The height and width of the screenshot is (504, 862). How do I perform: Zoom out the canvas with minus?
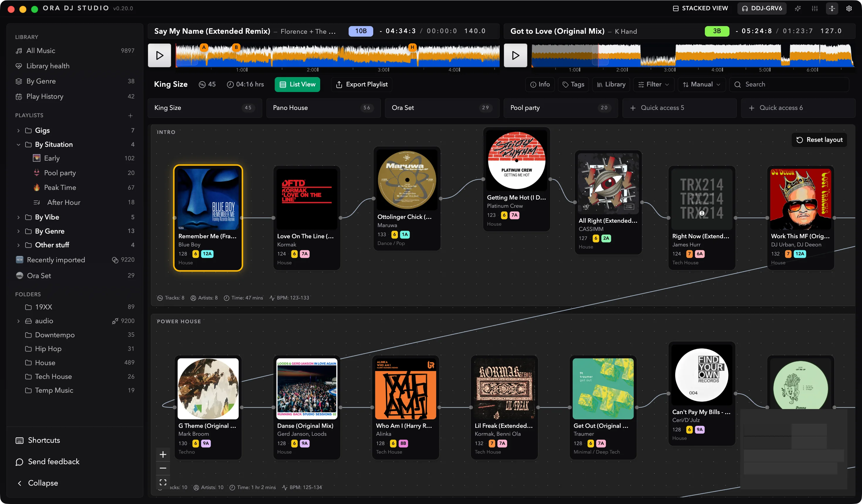click(163, 468)
